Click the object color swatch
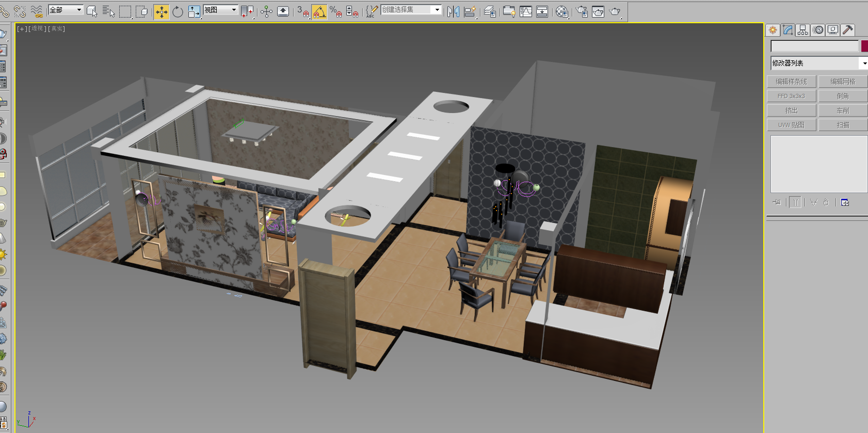Image resolution: width=868 pixels, height=433 pixels. pyautogui.click(x=864, y=46)
